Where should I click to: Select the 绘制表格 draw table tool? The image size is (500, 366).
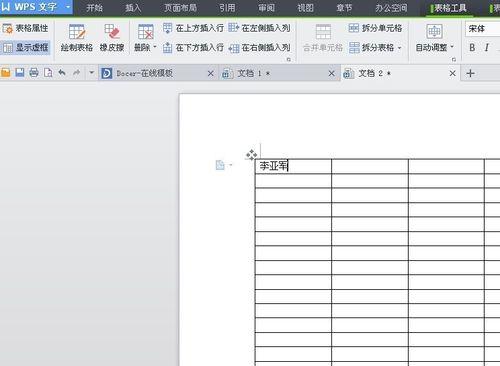click(77, 38)
